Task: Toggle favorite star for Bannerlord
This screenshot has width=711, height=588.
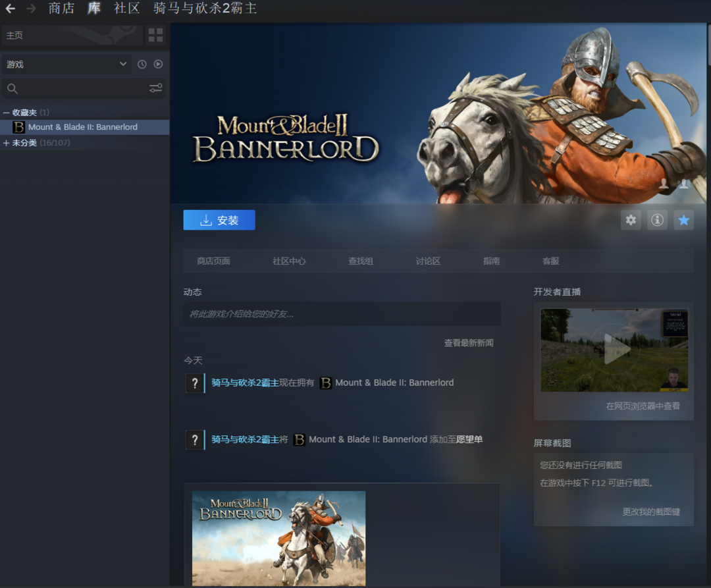Action: (683, 220)
